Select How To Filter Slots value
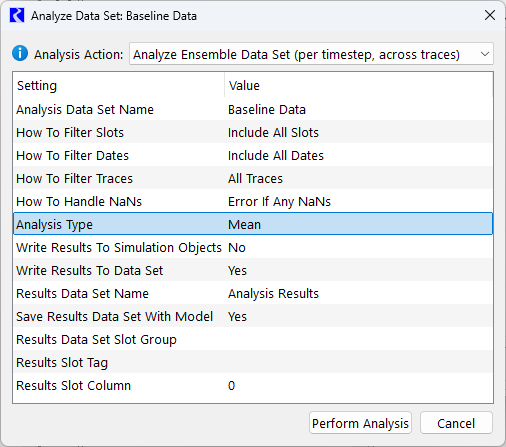Image resolution: width=506 pixels, height=447 pixels. (x=359, y=132)
